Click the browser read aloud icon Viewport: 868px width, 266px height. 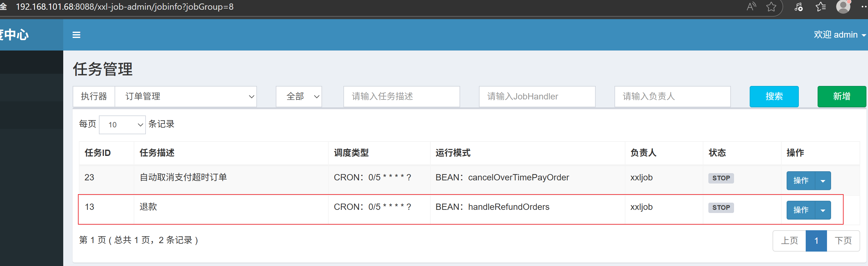[x=751, y=6]
